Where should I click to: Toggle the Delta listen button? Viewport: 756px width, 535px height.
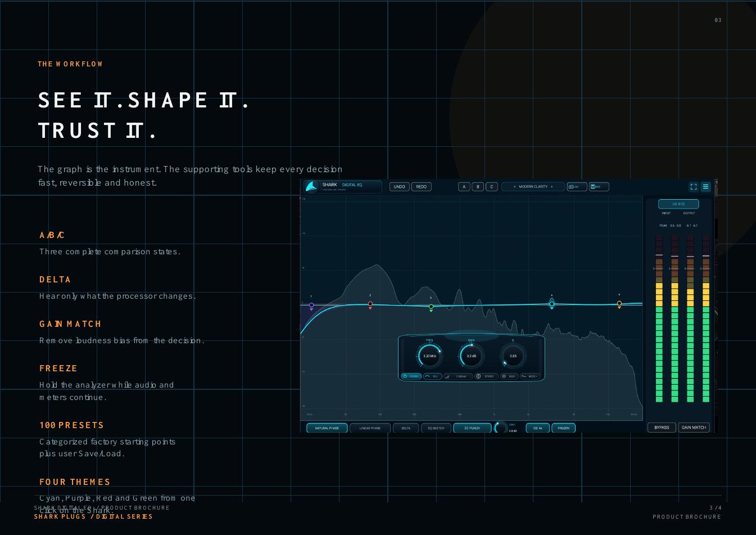pyautogui.click(x=406, y=428)
